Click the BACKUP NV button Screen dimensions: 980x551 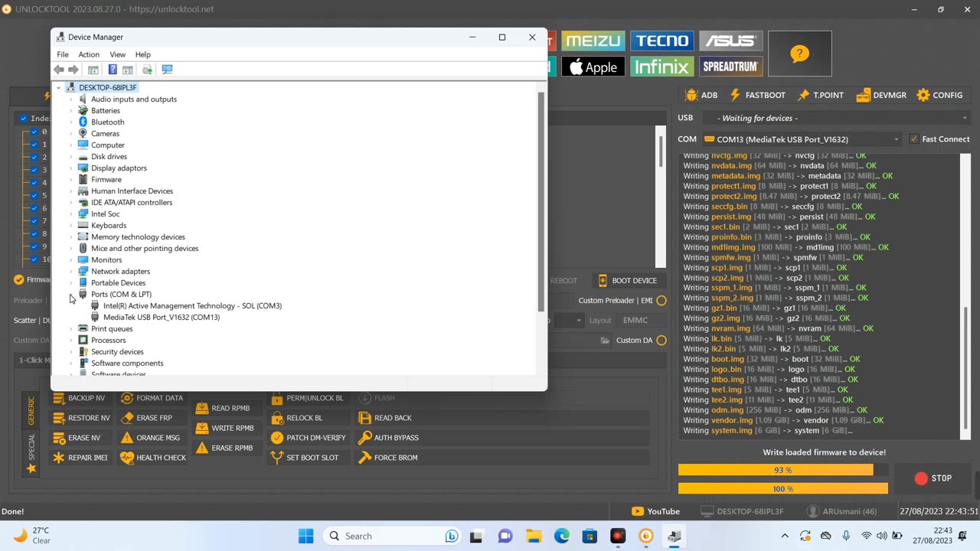(x=79, y=398)
